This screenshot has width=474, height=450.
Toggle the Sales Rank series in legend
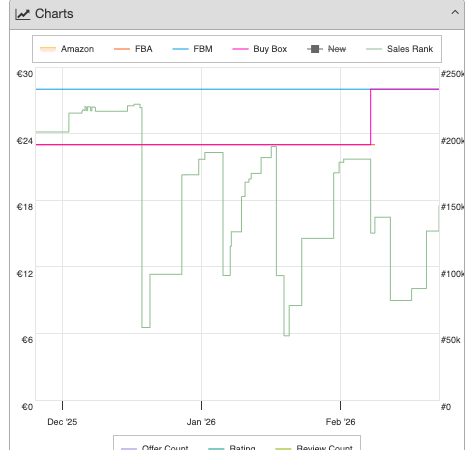click(x=399, y=49)
